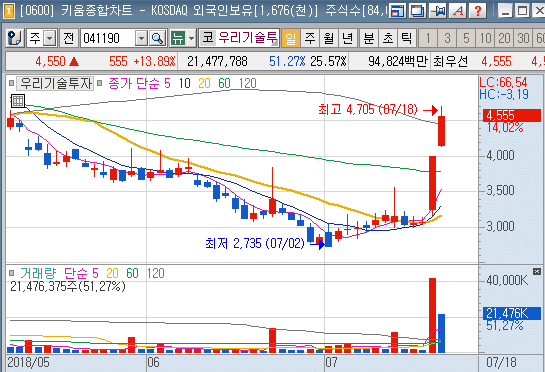Viewport: 545px width, 372px height.
Task: Click the 최우선 label in info row
Action: tap(450, 62)
